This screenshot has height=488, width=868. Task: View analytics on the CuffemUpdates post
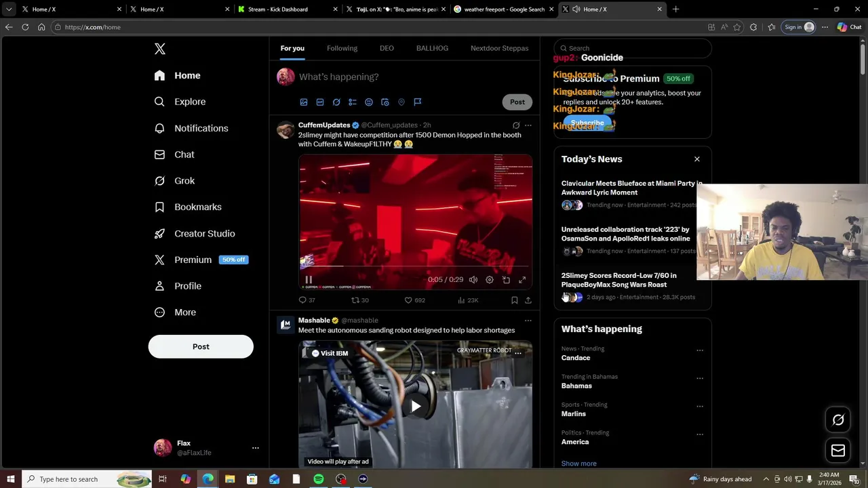[468, 300]
